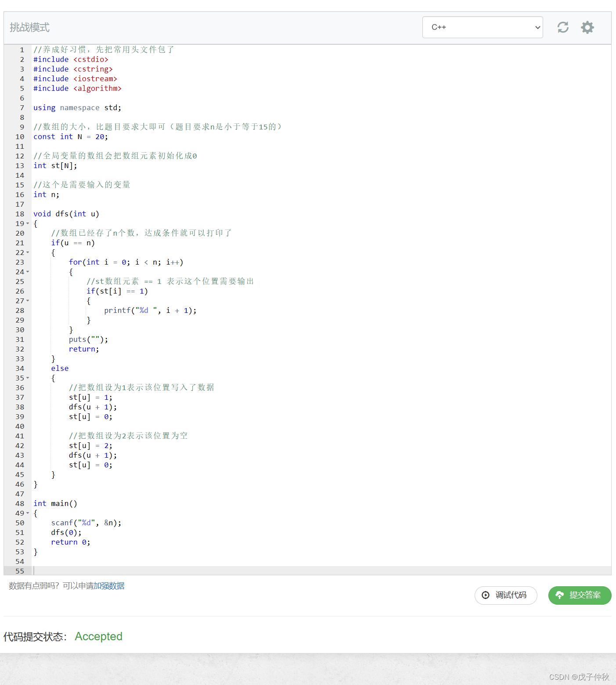
Task: Open the 加强数据 link
Action: (109, 586)
